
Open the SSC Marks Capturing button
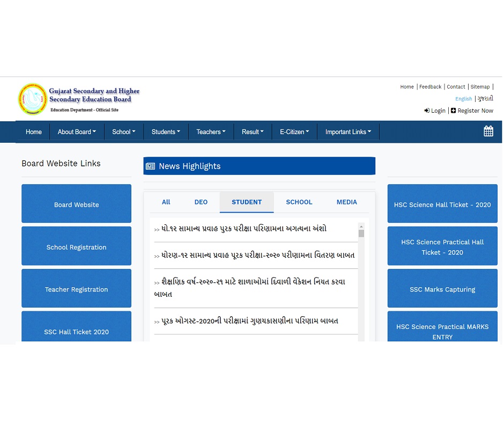click(x=442, y=288)
